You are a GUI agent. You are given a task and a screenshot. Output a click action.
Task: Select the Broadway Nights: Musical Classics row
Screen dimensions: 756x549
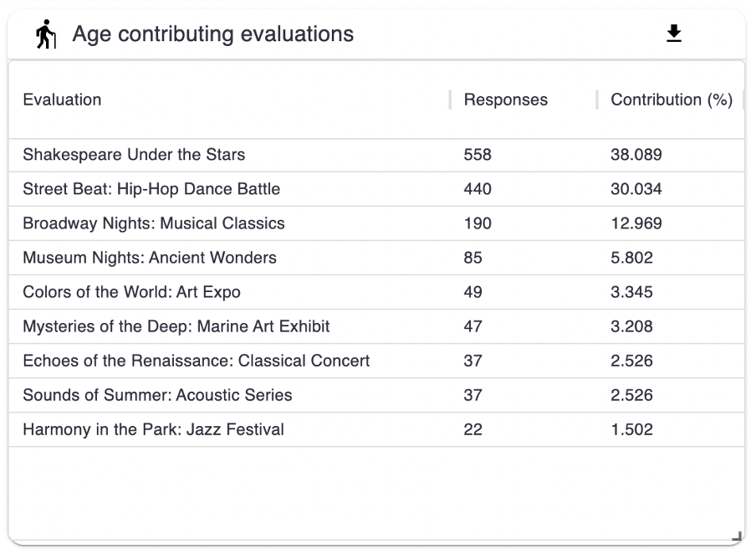[154, 223]
